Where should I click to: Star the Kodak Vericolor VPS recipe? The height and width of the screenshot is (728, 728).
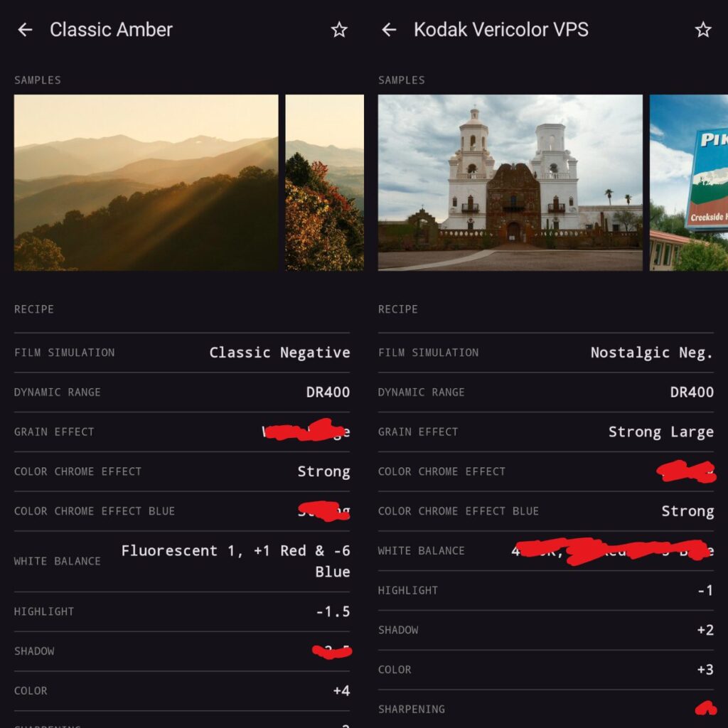coord(703,30)
